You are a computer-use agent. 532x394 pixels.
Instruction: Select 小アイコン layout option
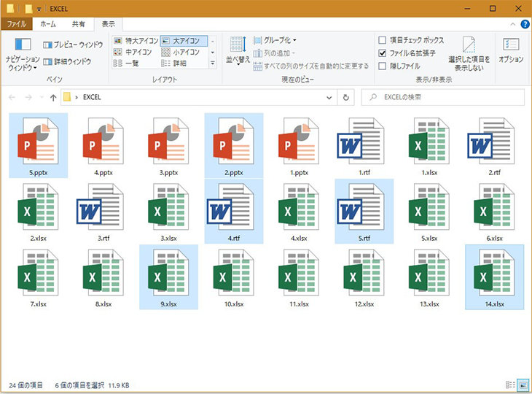[x=180, y=52]
